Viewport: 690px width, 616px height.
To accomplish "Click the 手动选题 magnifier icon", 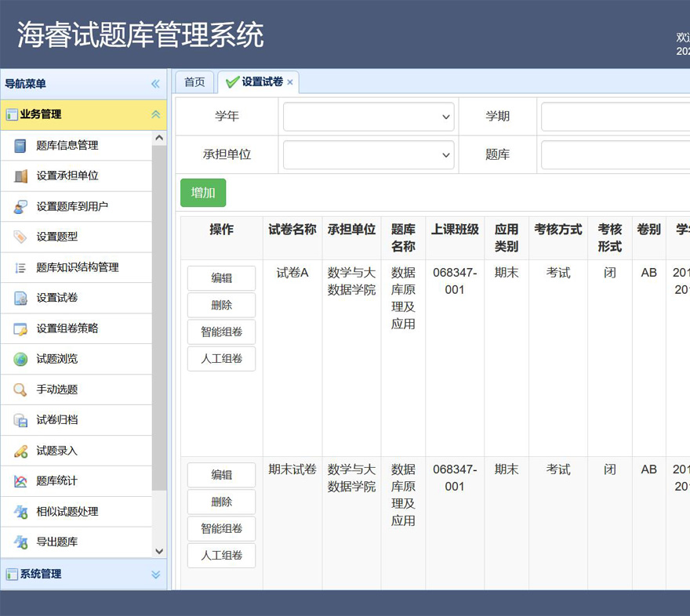I will (20, 390).
